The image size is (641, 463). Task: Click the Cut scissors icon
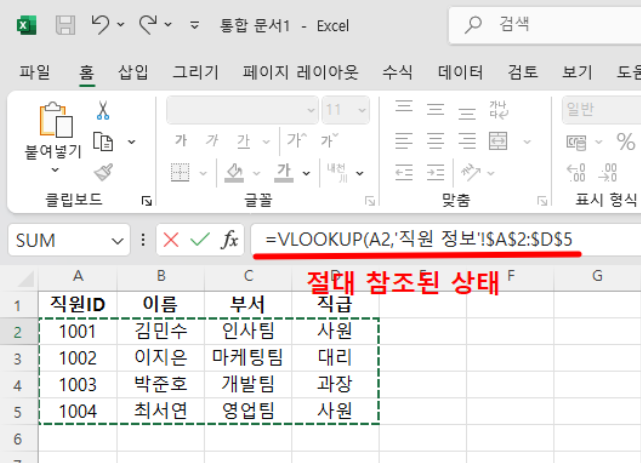103,111
